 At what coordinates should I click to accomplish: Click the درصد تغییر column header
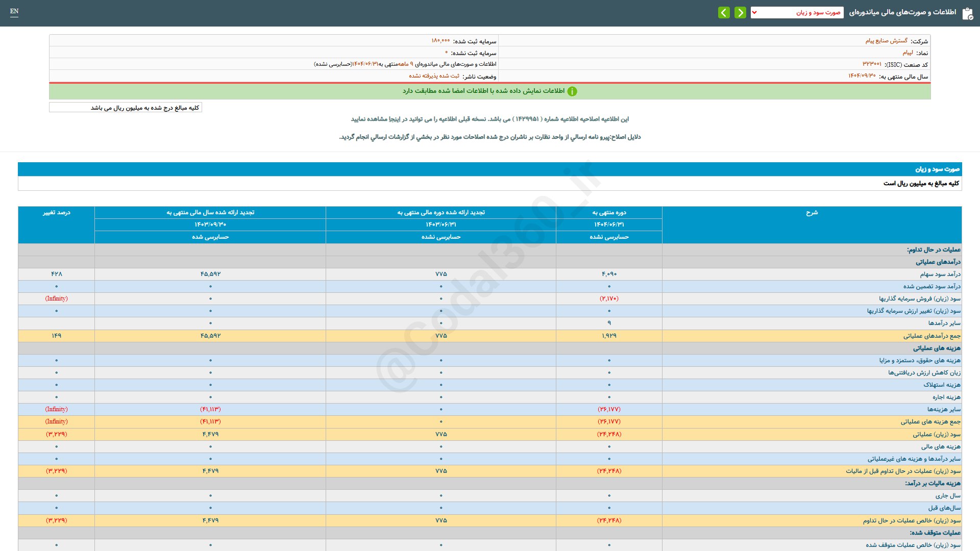pyautogui.click(x=56, y=212)
